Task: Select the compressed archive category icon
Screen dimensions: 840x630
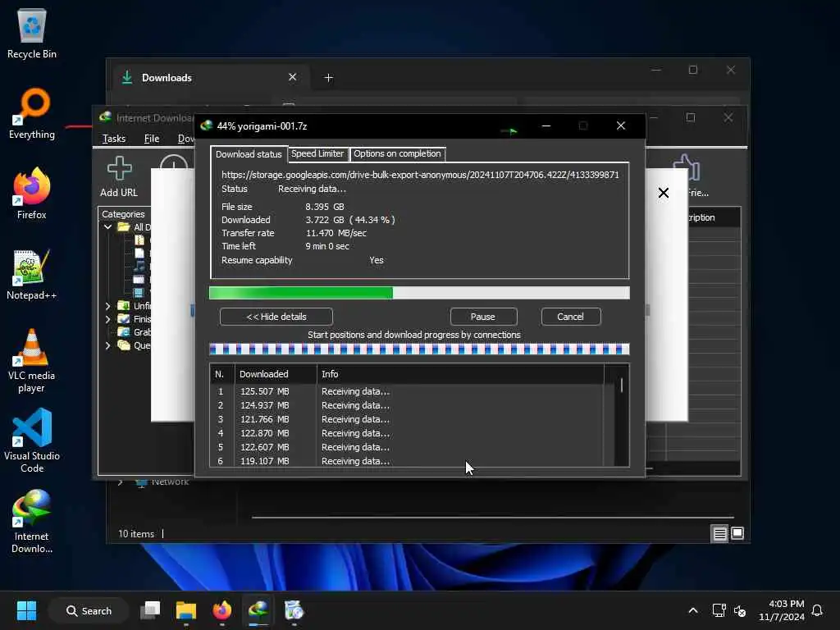Action: point(139,240)
